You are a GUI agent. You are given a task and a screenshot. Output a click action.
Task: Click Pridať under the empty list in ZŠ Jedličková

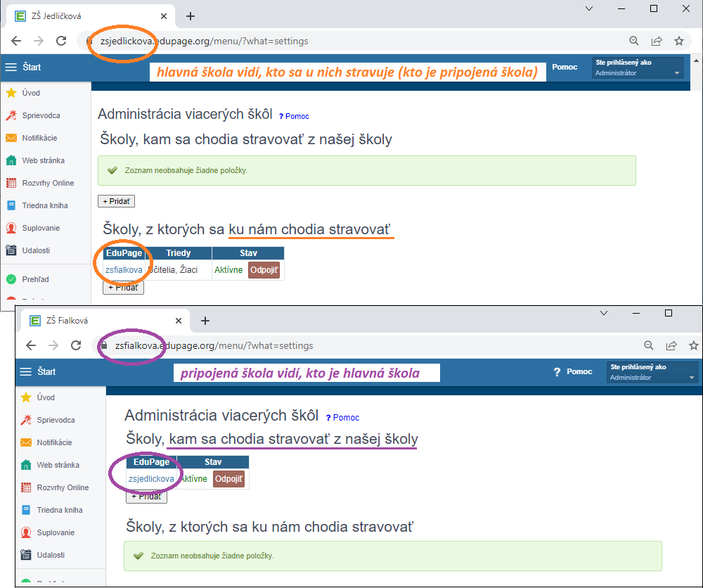tap(116, 201)
